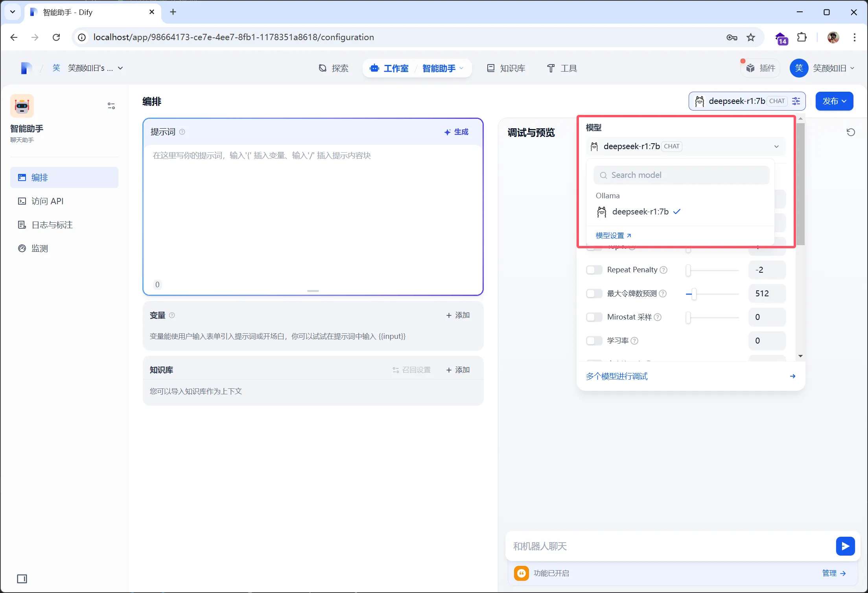Image resolution: width=868 pixels, height=593 pixels.
Task: Click arrow next to 多个模型进行调试
Action: click(x=793, y=376)
